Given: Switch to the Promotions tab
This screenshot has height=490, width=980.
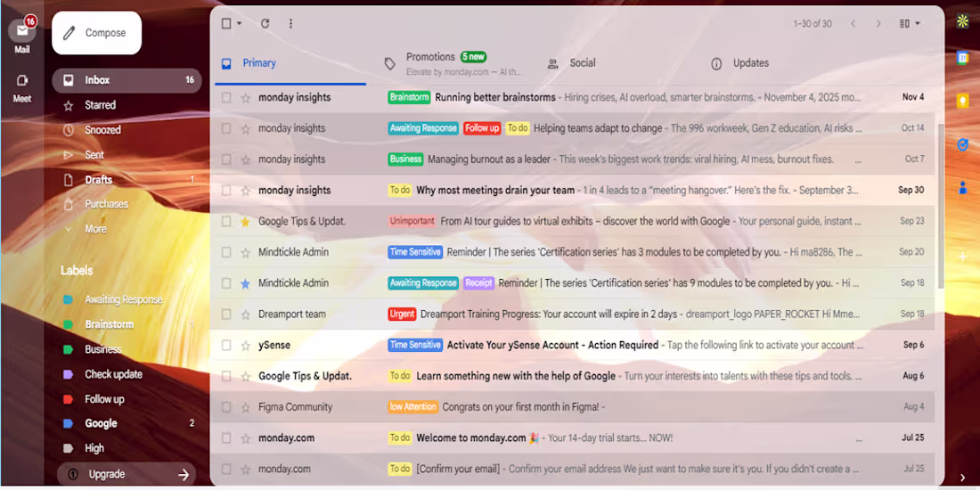Looking at the screenshot, I should [453, 63].
